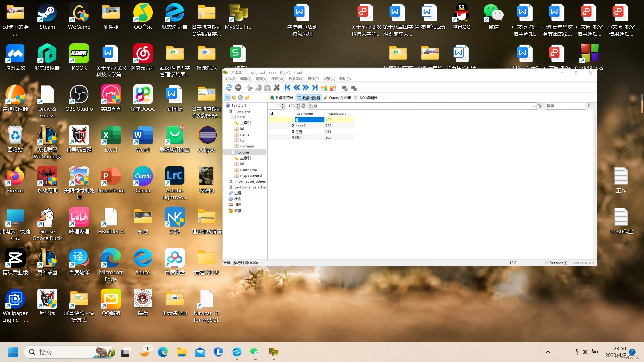Switch to 对象浏览器 tab
This screenshot has height=362, width=644.
282,98
